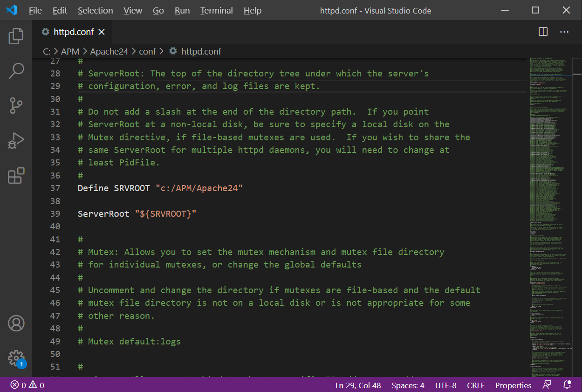Click line 45 comment starting "# Uncomment and change"
The width and height of the screenshot is (582, 392).
pyautogui.click(x=279, y=290)
